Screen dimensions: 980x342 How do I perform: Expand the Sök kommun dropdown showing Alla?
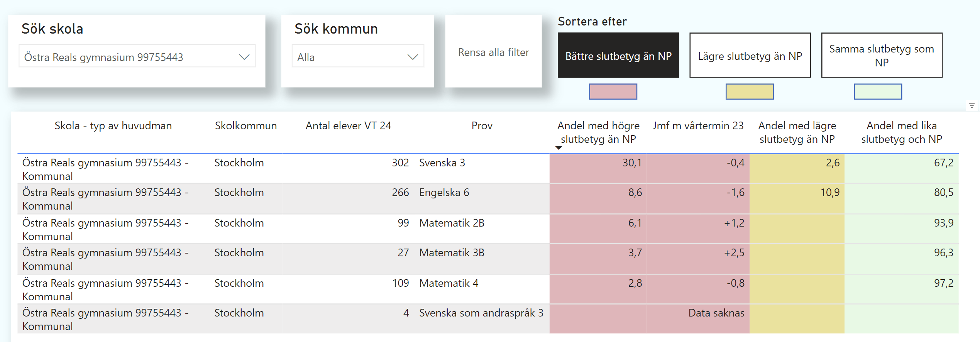point(413,57)
